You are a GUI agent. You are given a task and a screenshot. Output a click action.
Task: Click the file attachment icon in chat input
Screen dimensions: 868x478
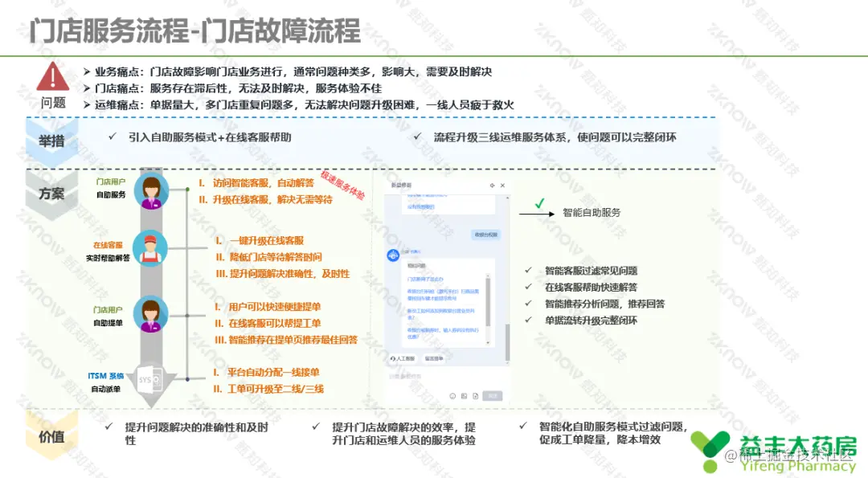[476, 396]
